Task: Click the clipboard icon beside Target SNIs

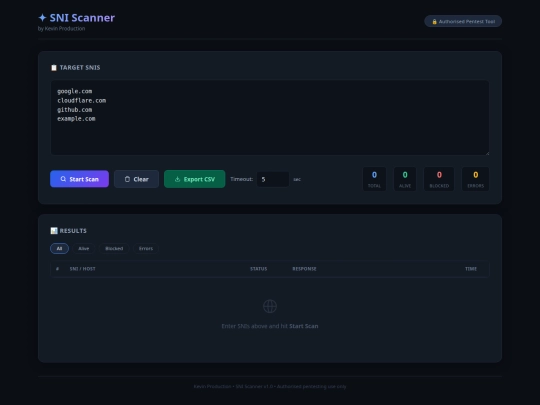Action: (x=54, y=68)
